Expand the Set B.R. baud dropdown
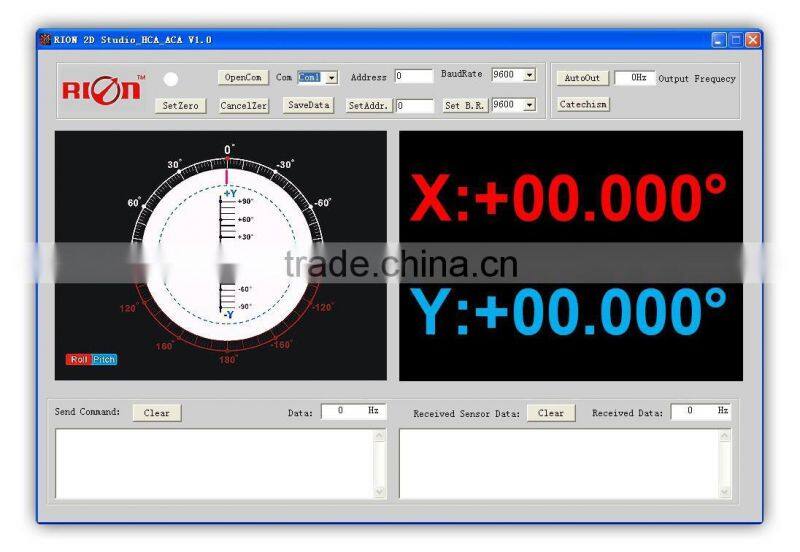This screenshot has height=552, width=800. (530, 105)
